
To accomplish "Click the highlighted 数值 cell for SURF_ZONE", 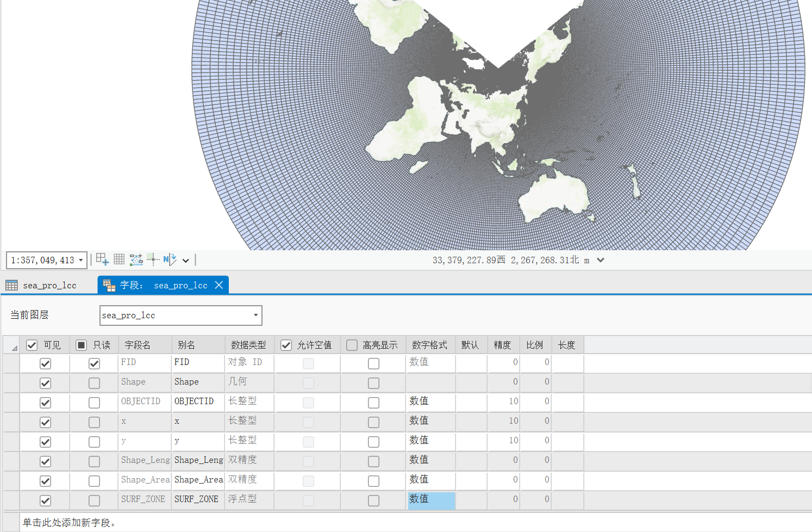I will 431,499.
